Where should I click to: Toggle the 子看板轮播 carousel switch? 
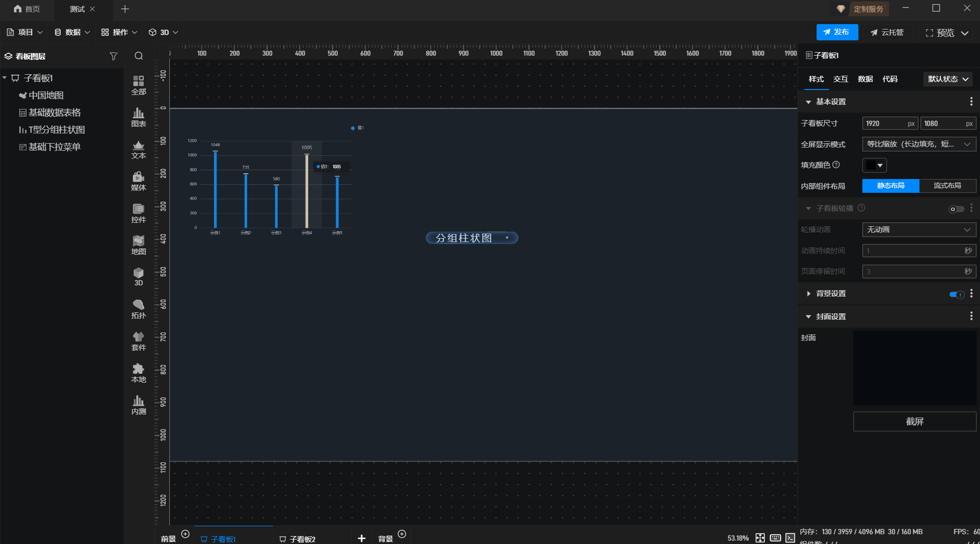coord(956,209)
